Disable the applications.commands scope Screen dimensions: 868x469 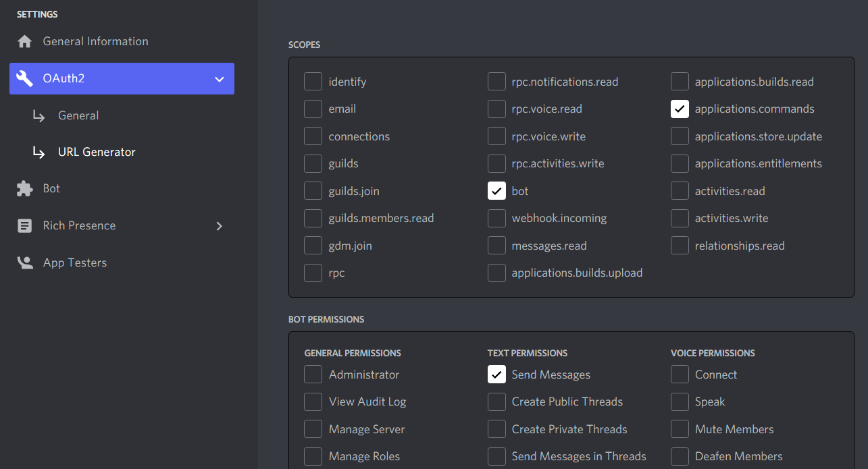pos(680,109)
